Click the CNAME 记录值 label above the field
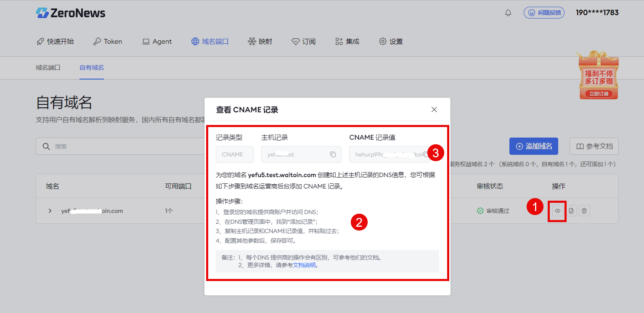This screenshot has height=313, width=644. 372,137
